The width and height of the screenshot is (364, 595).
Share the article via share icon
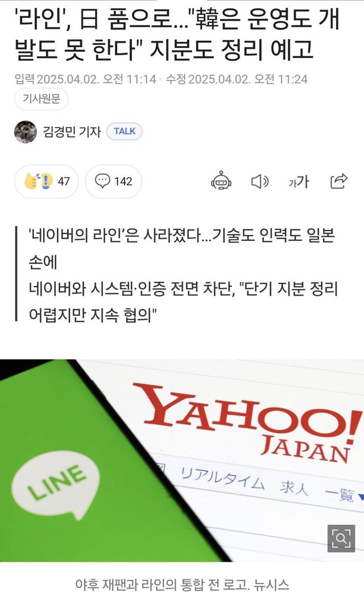338,181
